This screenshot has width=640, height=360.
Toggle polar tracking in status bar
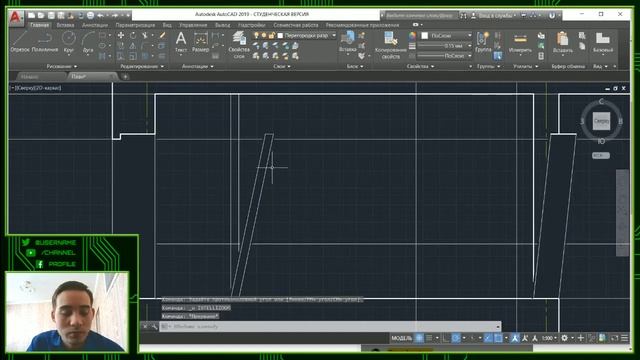point(456,338)
